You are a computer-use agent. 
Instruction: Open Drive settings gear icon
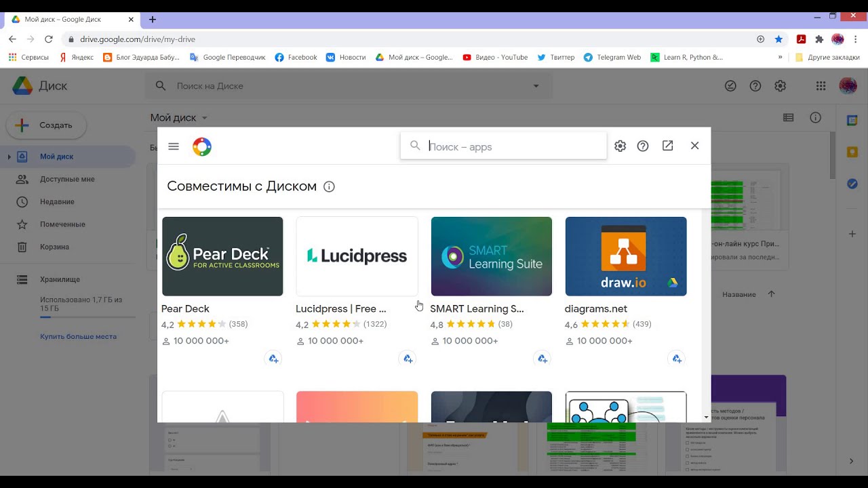(781, 86)
